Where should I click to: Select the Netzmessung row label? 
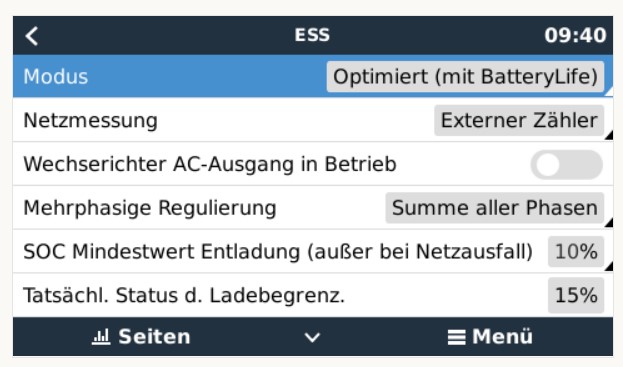pos(91,120)
